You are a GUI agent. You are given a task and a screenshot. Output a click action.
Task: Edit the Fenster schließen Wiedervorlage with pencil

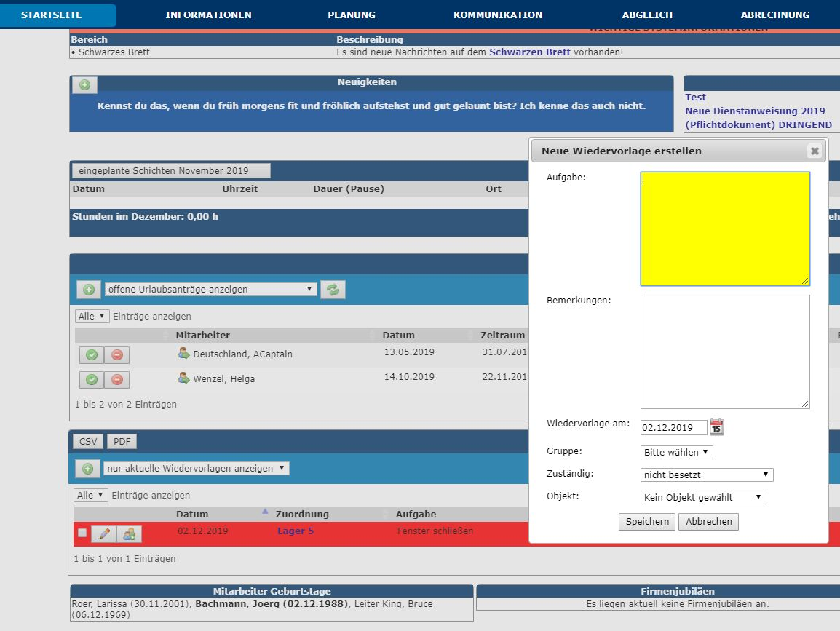pyautogui.click(x=104, y=533)
